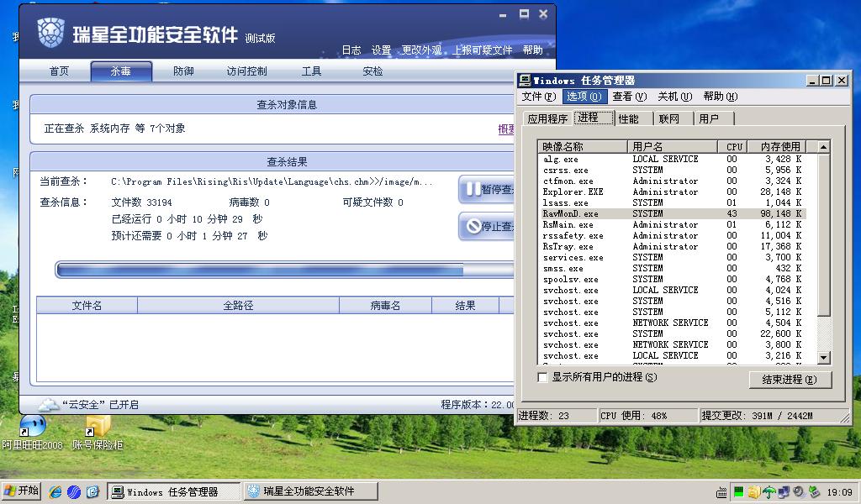Select the Rising 杀毒 tab
The image size is (861, 504).
[121, 71]
